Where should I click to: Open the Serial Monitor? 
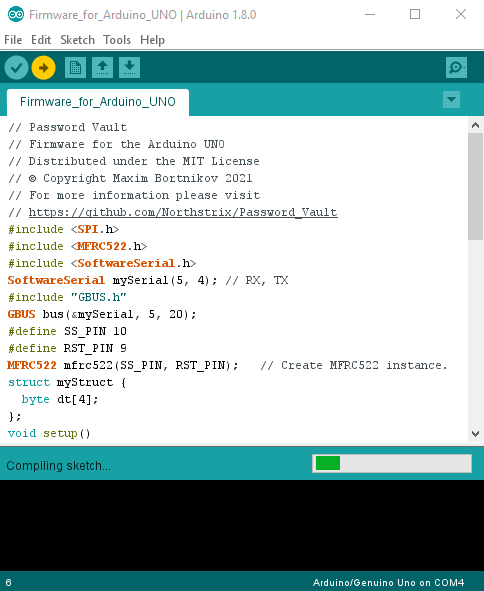point(456,68)
